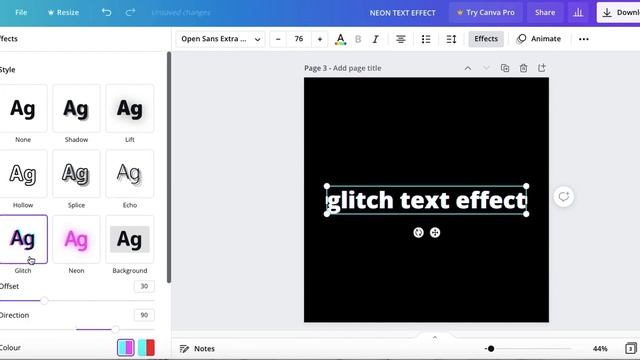Move page 3 up with chevron
640x360 pixels.
tap(468, 68)
